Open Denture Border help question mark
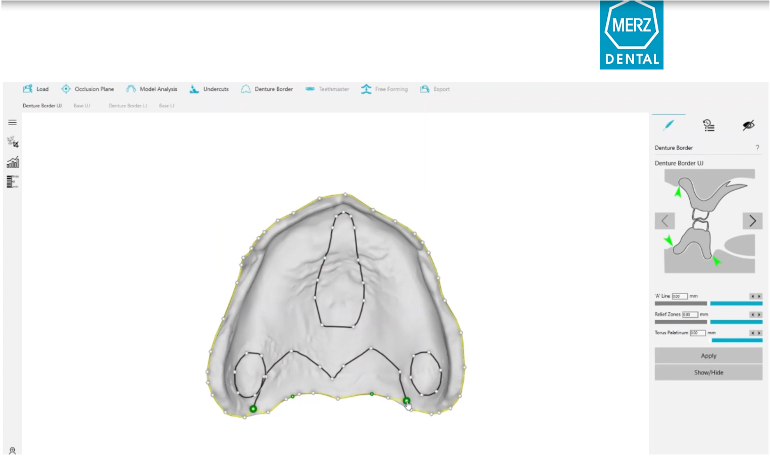This screenshot has height=456, width=770. click(757, 148)
